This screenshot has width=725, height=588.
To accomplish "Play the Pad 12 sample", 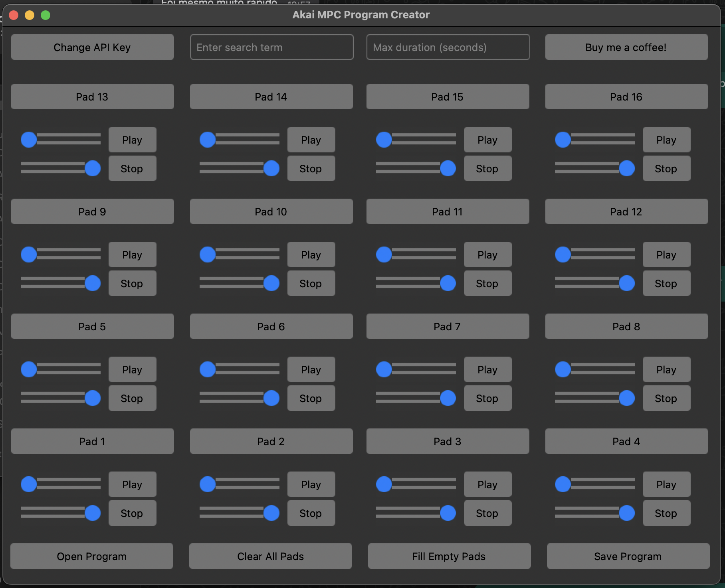I will tap(666, 255).
